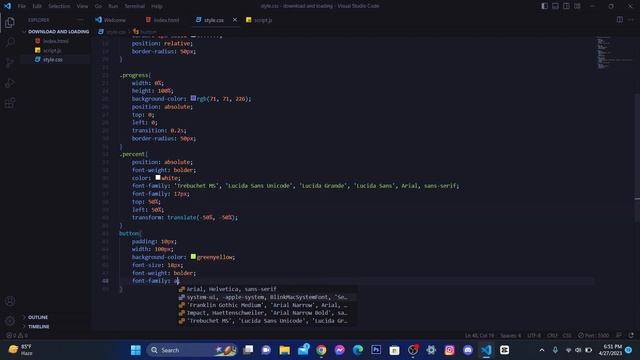Screen dimensions: 640x360
Task: Open the greenyellow color swatch
Action: click(193, 257)
